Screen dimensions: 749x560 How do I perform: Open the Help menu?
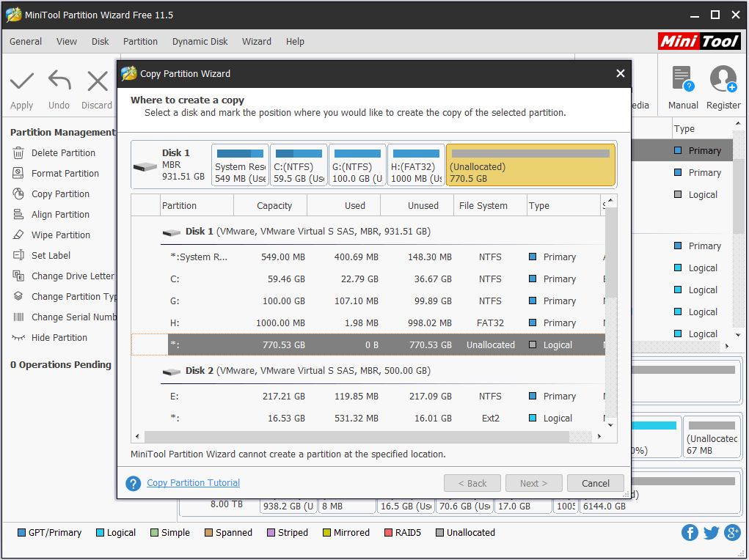[295, 42]
